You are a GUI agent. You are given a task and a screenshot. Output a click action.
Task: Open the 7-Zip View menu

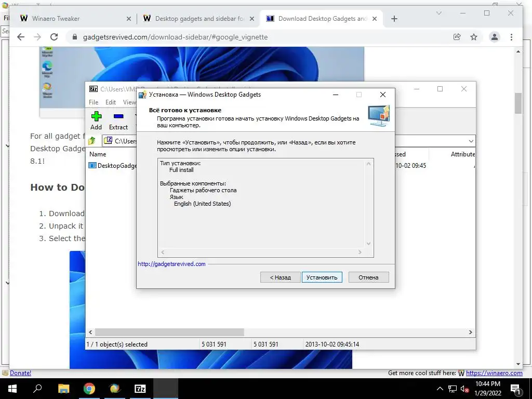pyautogui.click(x=129, y=102)
